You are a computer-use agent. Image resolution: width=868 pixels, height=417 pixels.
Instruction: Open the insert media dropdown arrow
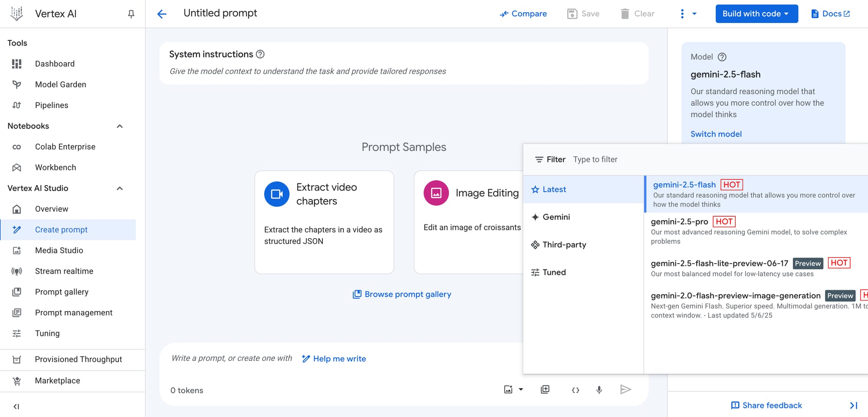[521, 390]
